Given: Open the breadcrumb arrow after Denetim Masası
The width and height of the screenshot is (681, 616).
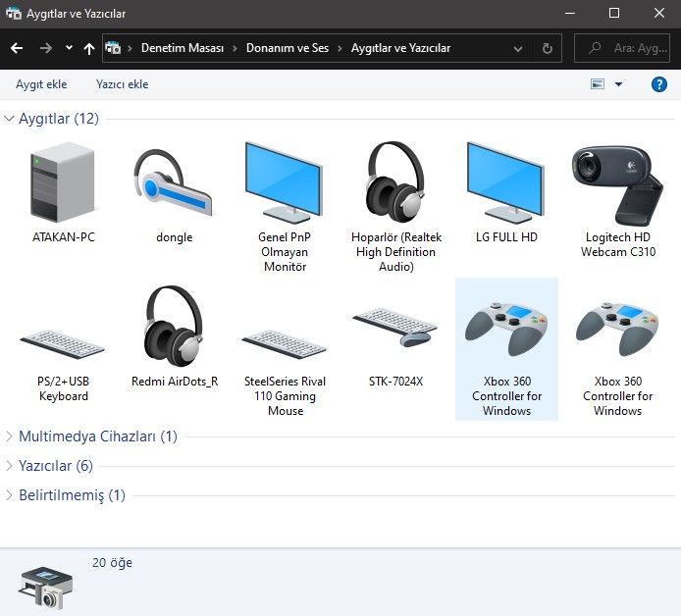Looking at the screenshot, I should pyautogui.click(x=235, y=48).
